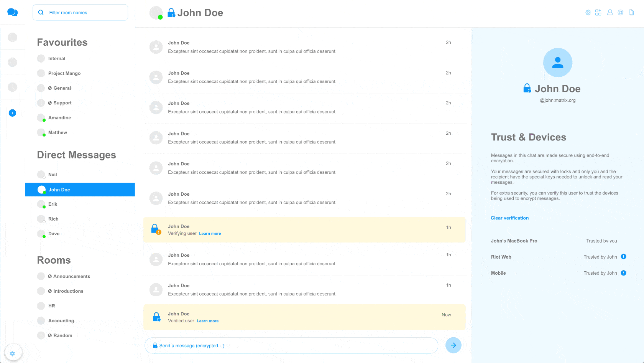Image resolution: width=644 pixels, height=363 pixels.
Task: Click Learn more on Verifying user notice
Action: pyautogui.click(x=210, y=234)
